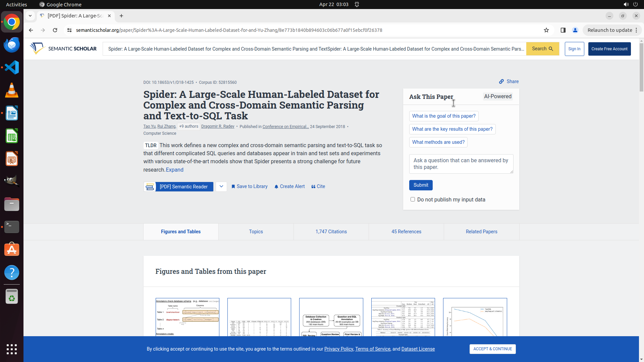Expand the TLDR summary
This screenshot has height=362, width=644.
click(174, 170)
